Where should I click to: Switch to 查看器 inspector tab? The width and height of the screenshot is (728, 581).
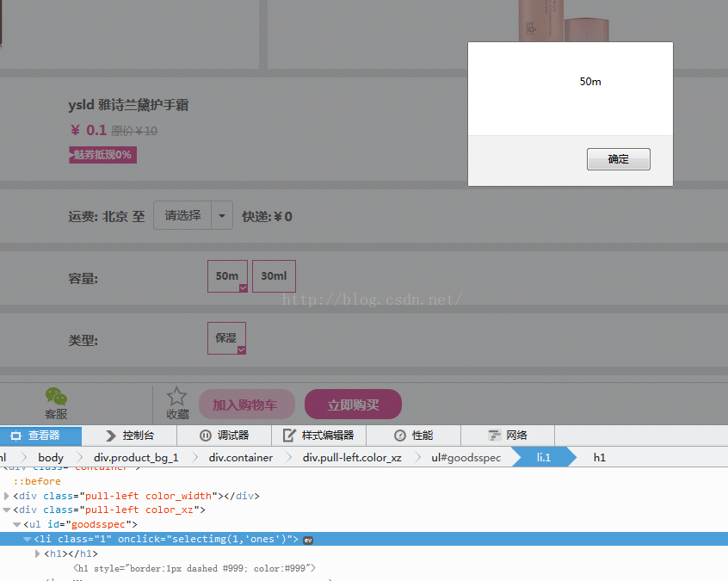pos(40,436)
